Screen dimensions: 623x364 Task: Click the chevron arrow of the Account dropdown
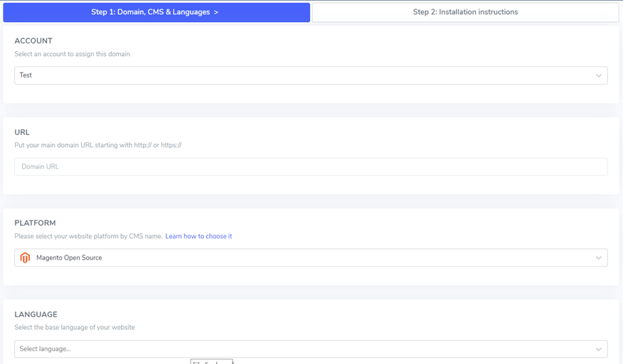598,75
